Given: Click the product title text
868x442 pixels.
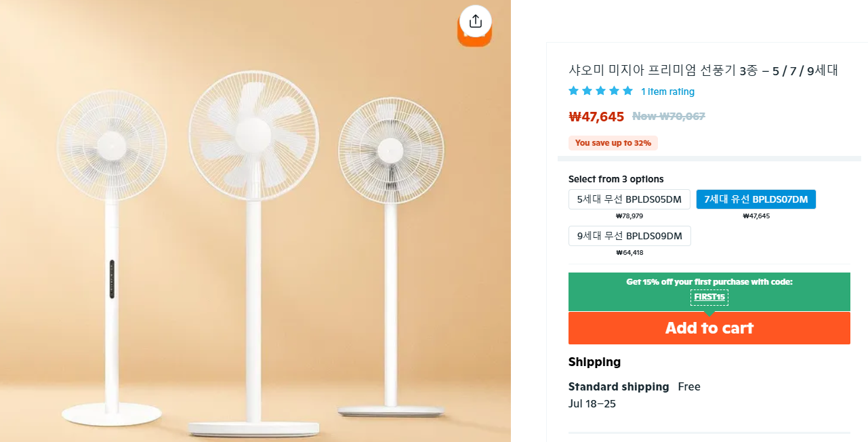Looking at the screenshot, I should (703, 70).
